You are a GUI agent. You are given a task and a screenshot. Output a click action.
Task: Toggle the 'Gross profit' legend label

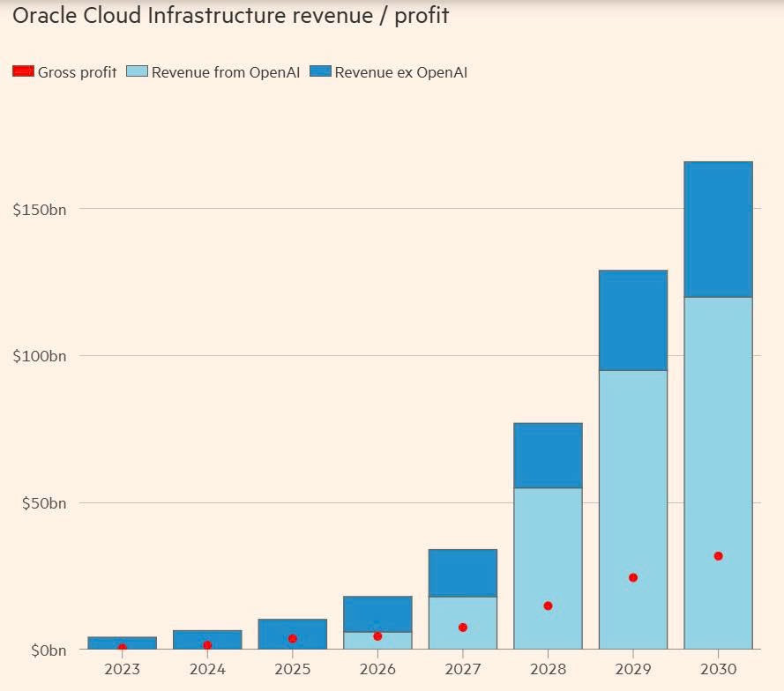coord(77,72)
